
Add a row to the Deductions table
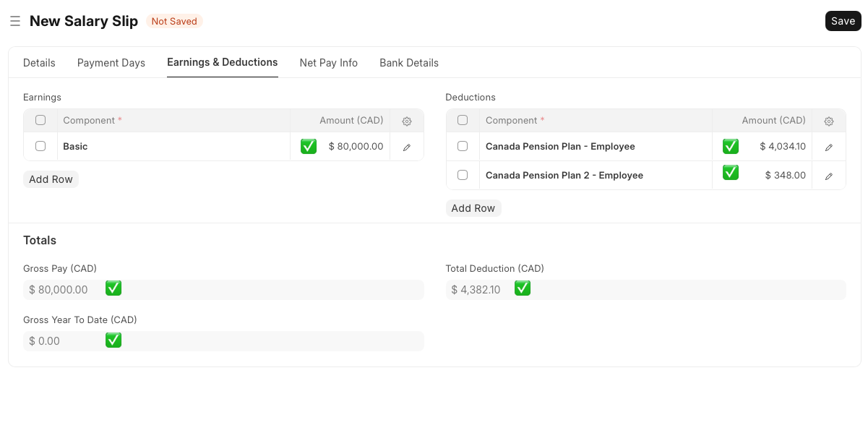coord(473,208)
